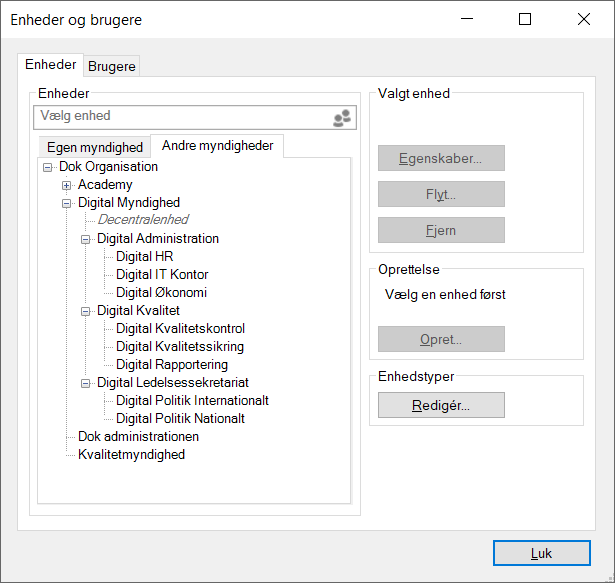Choose Digital Økonomi from the tree
The width and height of the screenshot is (615, 583).
click(x=161, y=293)
